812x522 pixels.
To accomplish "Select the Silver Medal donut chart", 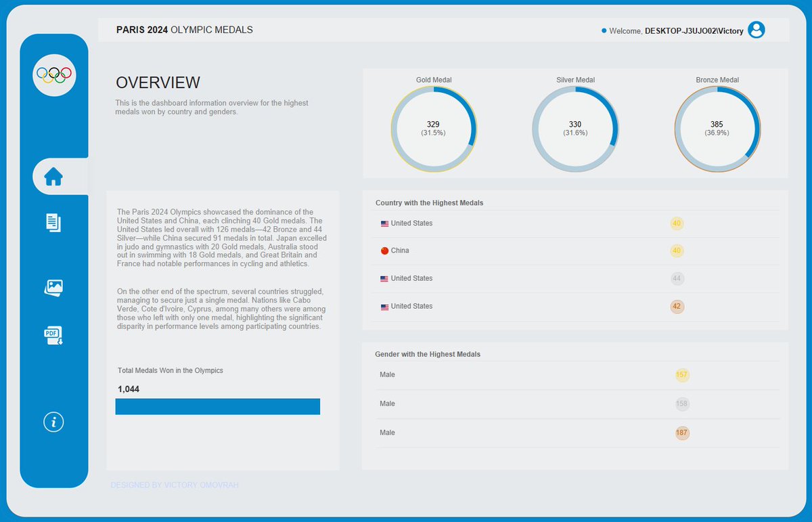I will tap(575, 129).
